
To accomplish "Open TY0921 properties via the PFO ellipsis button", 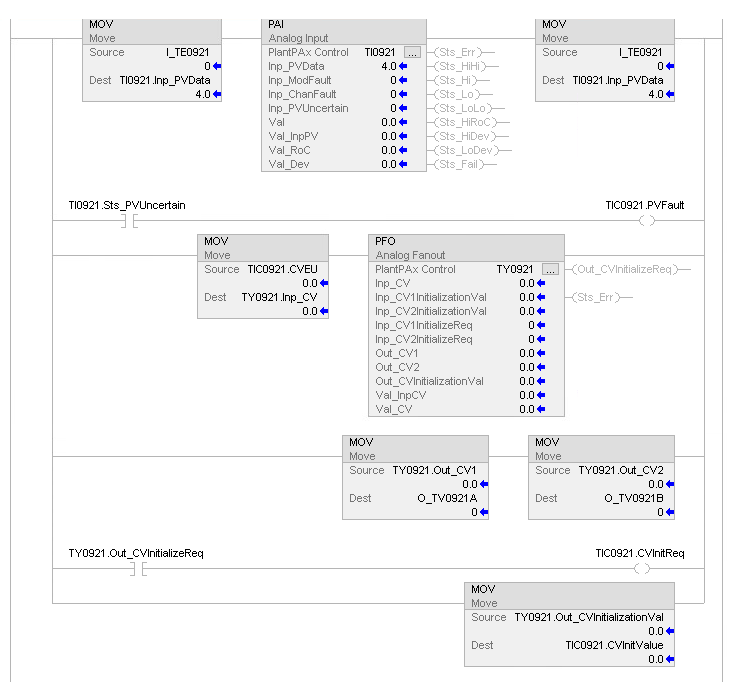I will click(549, 270).
